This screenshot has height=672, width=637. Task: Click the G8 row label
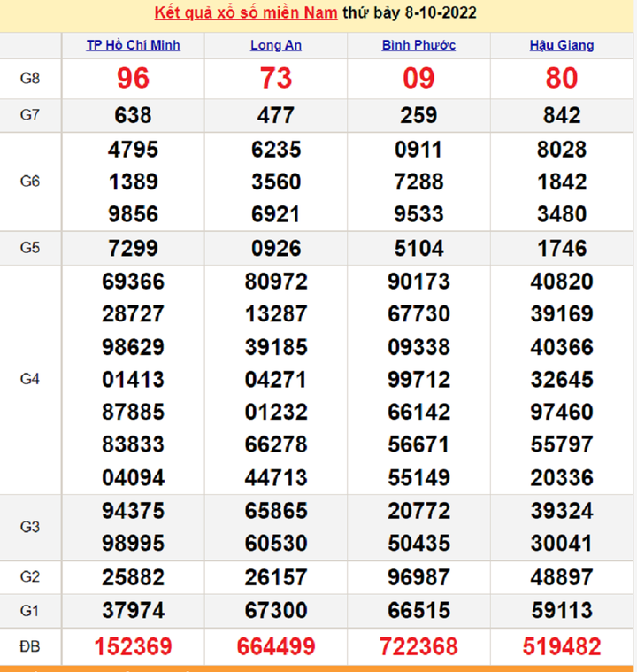point(30,79)
